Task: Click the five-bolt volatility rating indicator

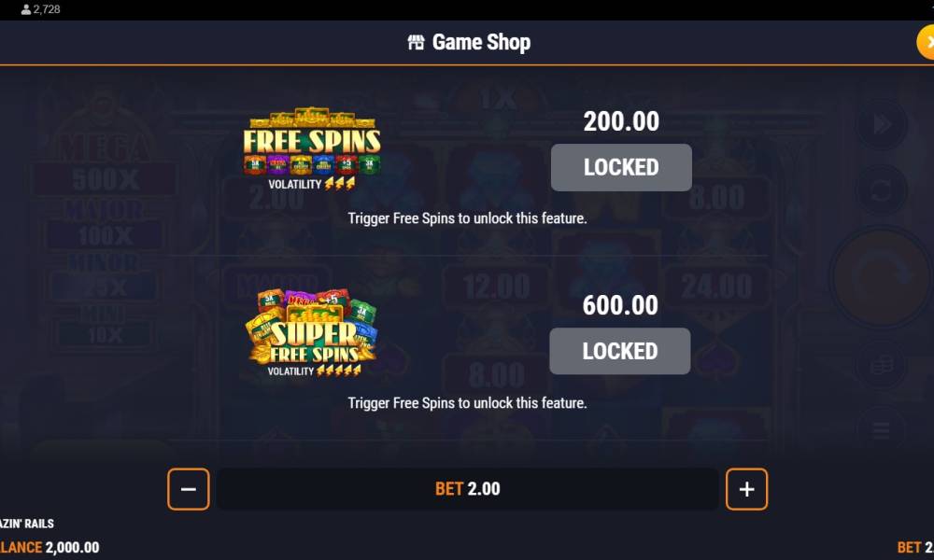Action: pos(339,371)
